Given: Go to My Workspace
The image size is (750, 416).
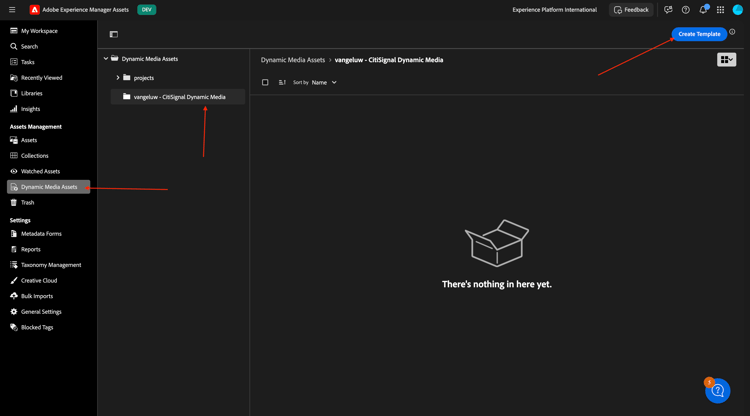Looking at the screenshot, I should pyautogui.click(x=39, y=31).
